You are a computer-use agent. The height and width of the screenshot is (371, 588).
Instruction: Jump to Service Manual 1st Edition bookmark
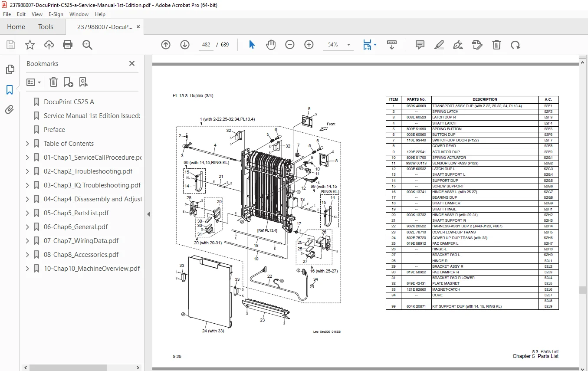[x=92, y=116]
